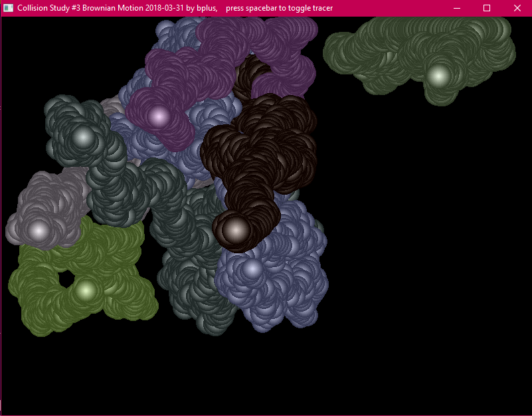The image size is (532, 416).
Task: Click the glowing purple ball
Action: (159, 116)
